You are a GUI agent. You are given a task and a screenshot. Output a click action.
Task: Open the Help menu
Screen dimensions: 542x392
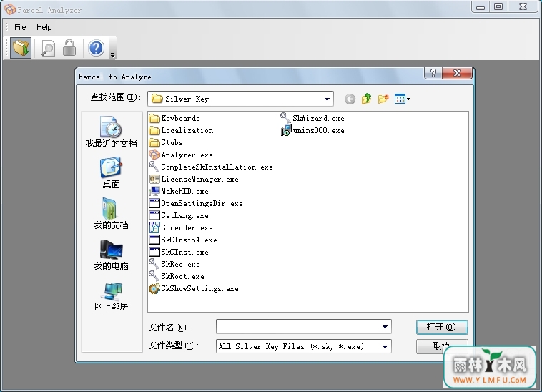tap(44, 27)
